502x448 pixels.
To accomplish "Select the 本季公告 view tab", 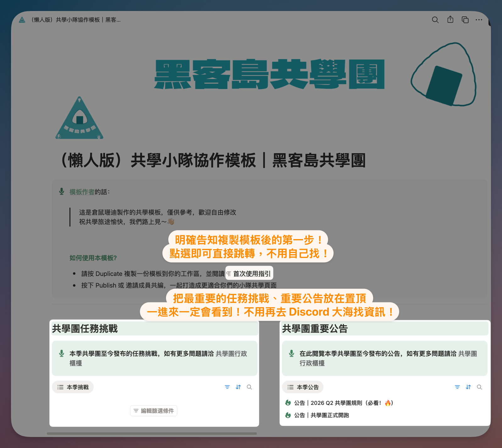I will (x=303, y=387).
